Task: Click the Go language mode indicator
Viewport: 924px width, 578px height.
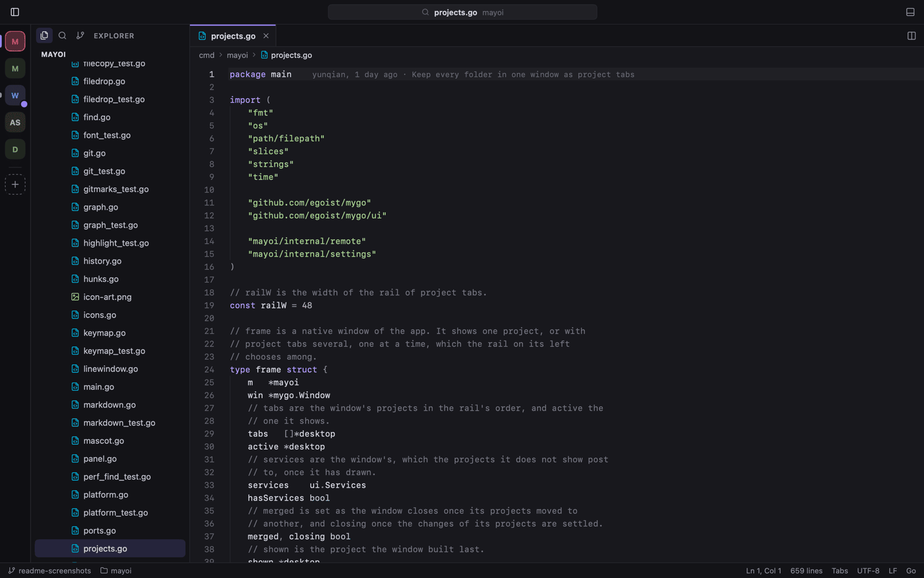Action: click(911, 571)
